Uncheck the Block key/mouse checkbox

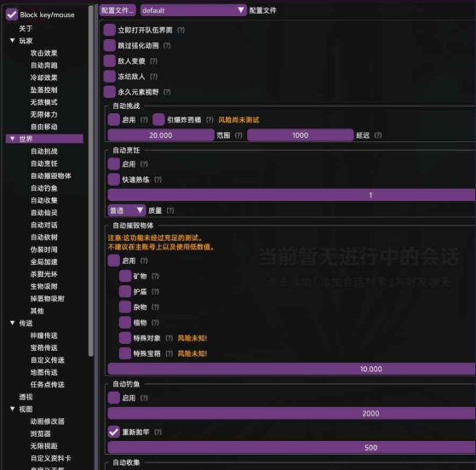coord(12,14)
